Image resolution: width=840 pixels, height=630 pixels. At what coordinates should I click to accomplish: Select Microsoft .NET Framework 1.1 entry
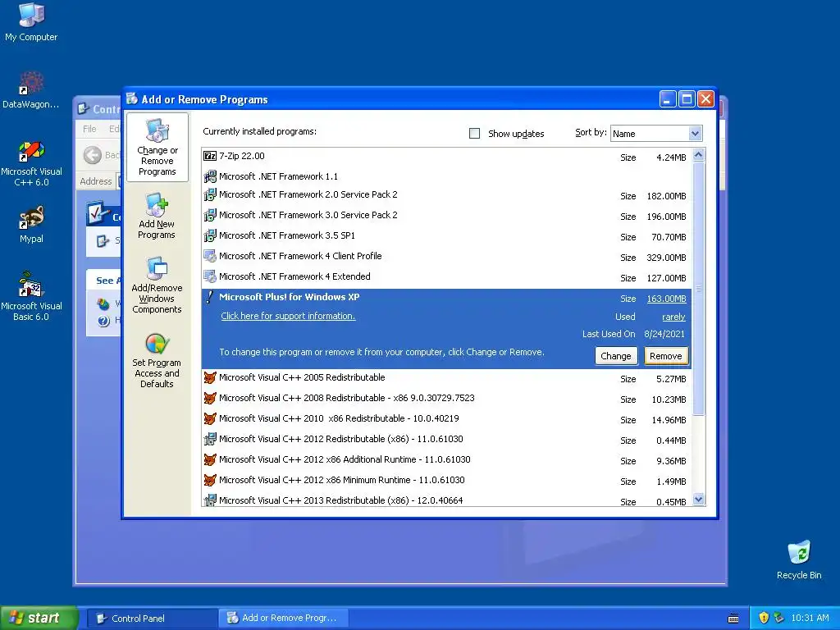tap(447, 176)
